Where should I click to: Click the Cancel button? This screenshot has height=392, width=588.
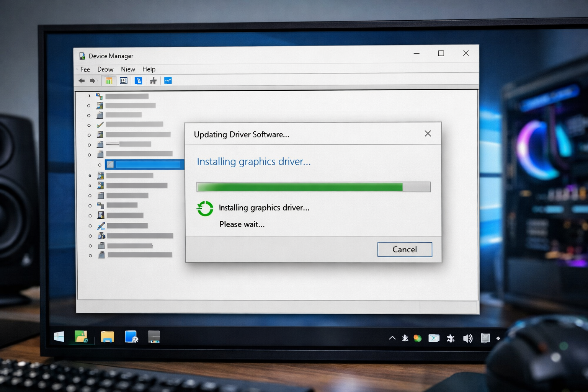pyautogui.click(x=405, y=249)
